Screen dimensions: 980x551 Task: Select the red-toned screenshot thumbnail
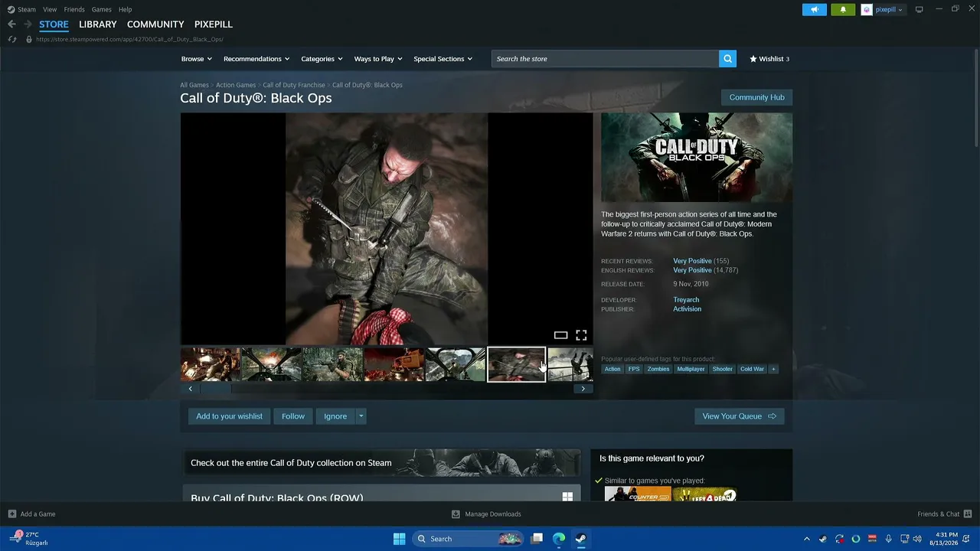[x=394, y=364]
